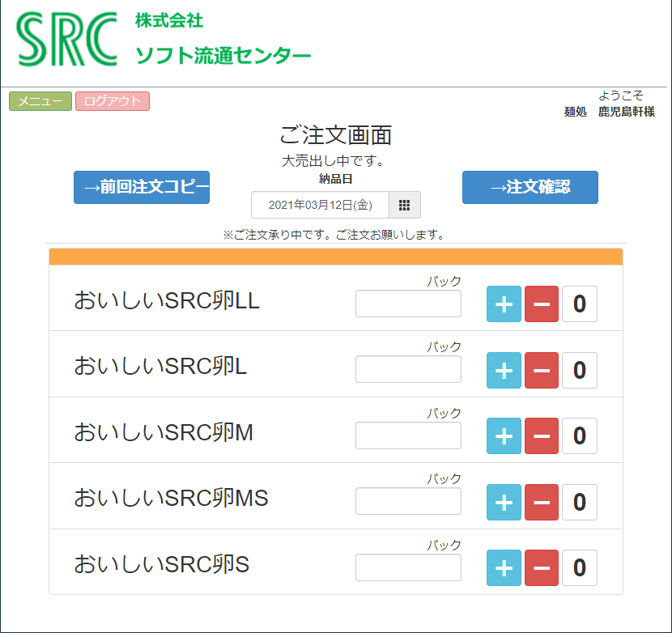The image size is (672, 633).
Task: Click the plus icon for おいしいSRC卵LL
Action: point(504,304)
